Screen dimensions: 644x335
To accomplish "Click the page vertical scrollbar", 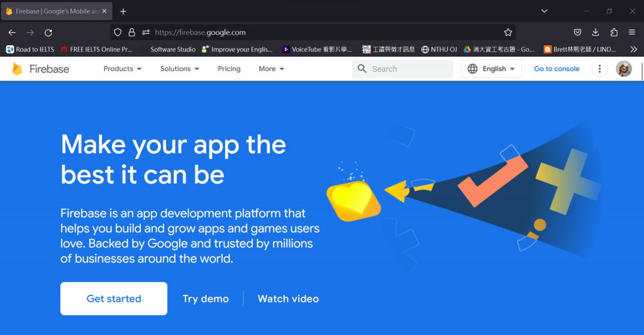I will point(642,72).
